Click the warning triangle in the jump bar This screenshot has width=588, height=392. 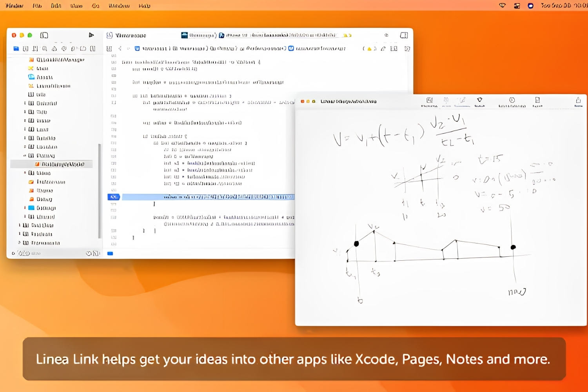369,49
